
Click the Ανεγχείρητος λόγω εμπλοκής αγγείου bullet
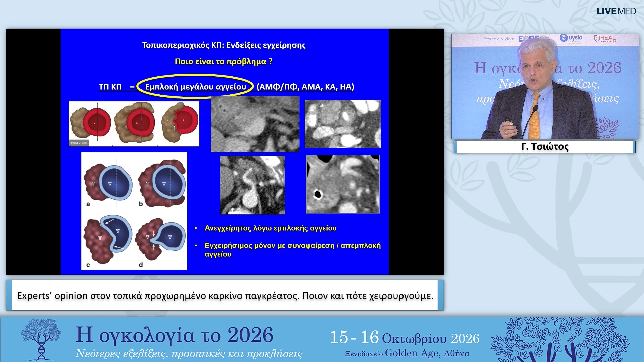270,228
